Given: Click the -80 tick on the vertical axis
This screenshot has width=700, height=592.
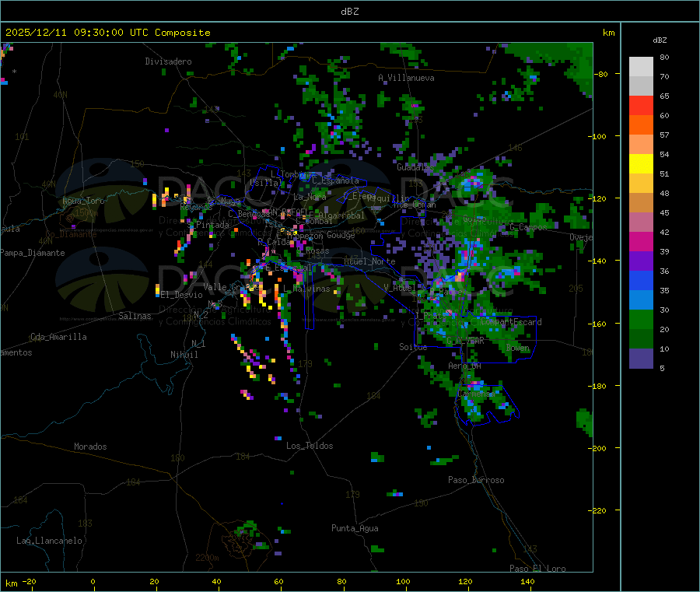Looking at the screenshot, I should tap(600, 74).
